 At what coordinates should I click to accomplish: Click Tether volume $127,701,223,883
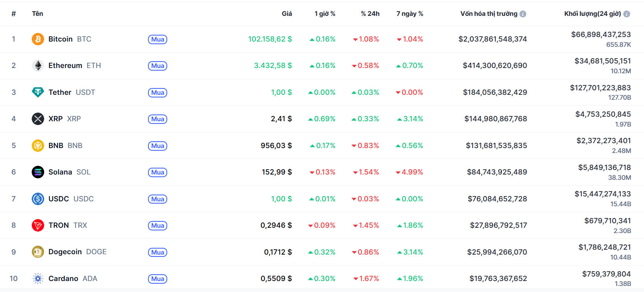600,88
